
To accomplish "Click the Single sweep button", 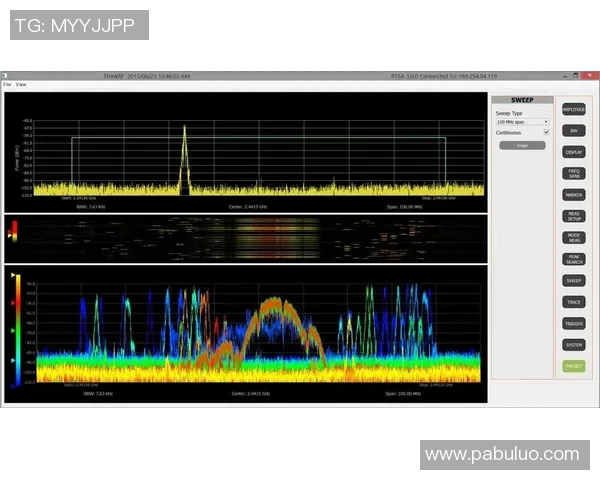I will click(522, 145).
